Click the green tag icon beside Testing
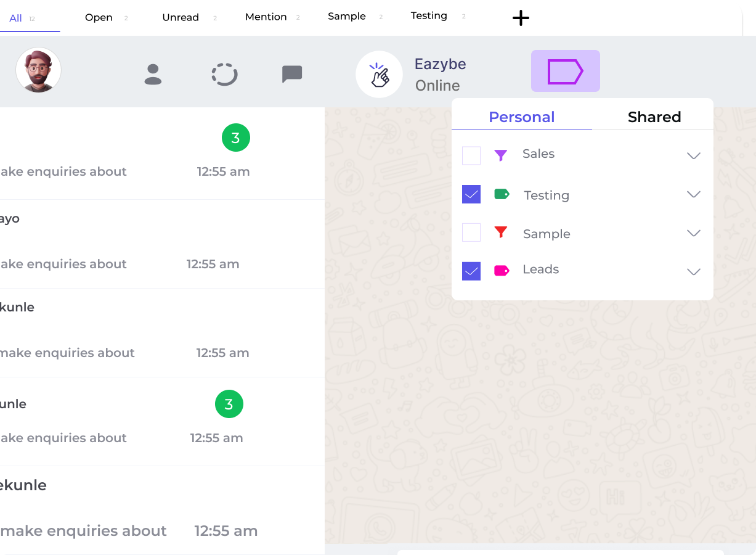Screen dimensions: 756x555 coord(502,194)
